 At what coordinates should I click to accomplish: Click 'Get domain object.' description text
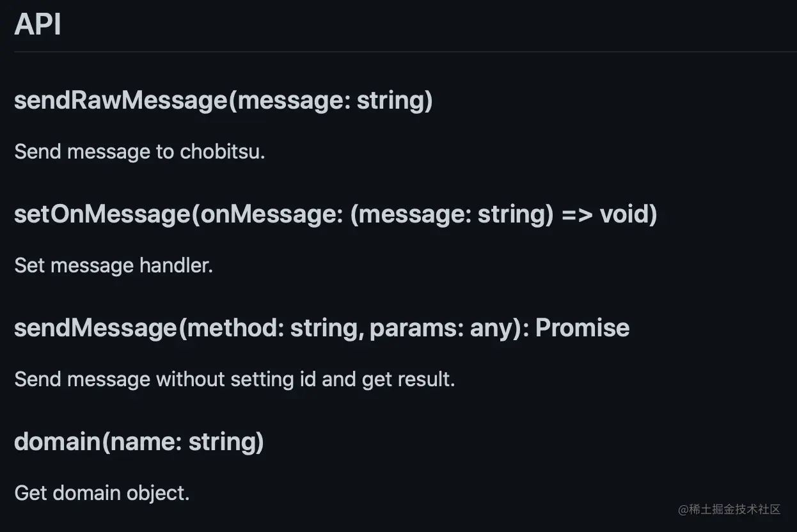coord(102,493)
